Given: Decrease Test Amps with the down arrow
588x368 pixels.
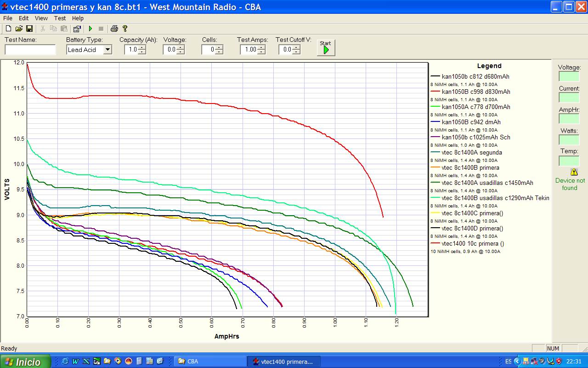Looking at the screenshot, I should (261, 52).
